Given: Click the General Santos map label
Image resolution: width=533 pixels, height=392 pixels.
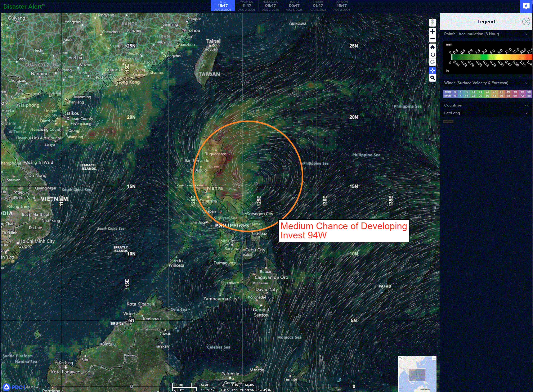Looking at the screenshot, I should point(261,312).
